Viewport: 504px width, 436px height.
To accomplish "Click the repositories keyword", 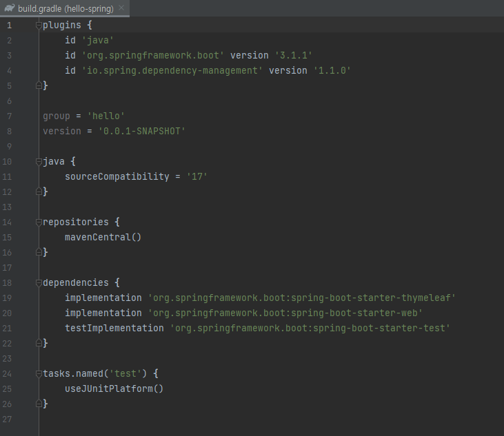I will 76,222.
